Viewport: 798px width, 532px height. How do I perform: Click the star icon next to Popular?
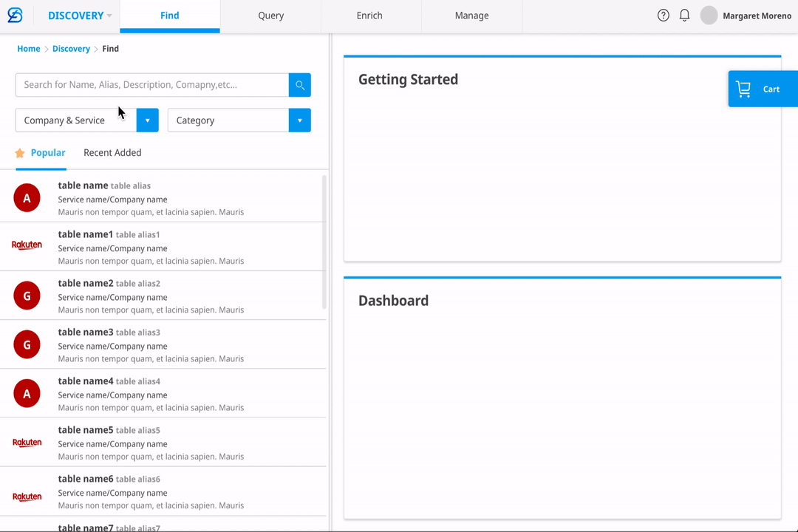click(x=20, y=153)
